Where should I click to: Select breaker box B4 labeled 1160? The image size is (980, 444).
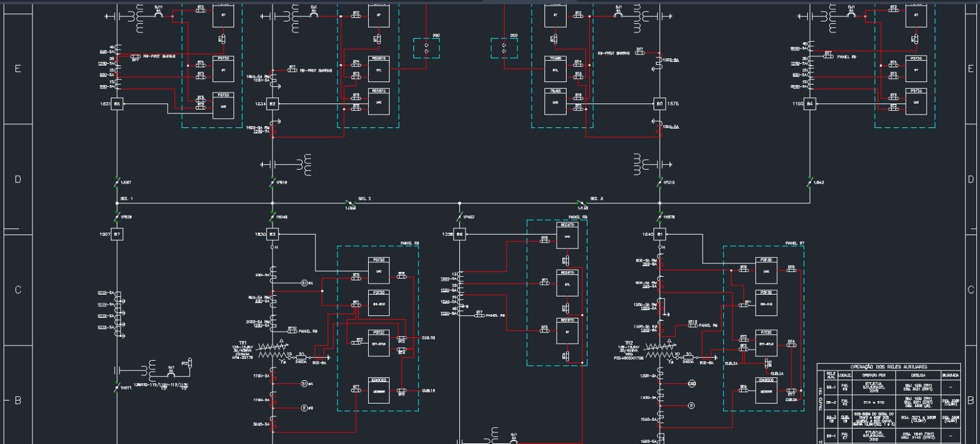pos(810,104)
